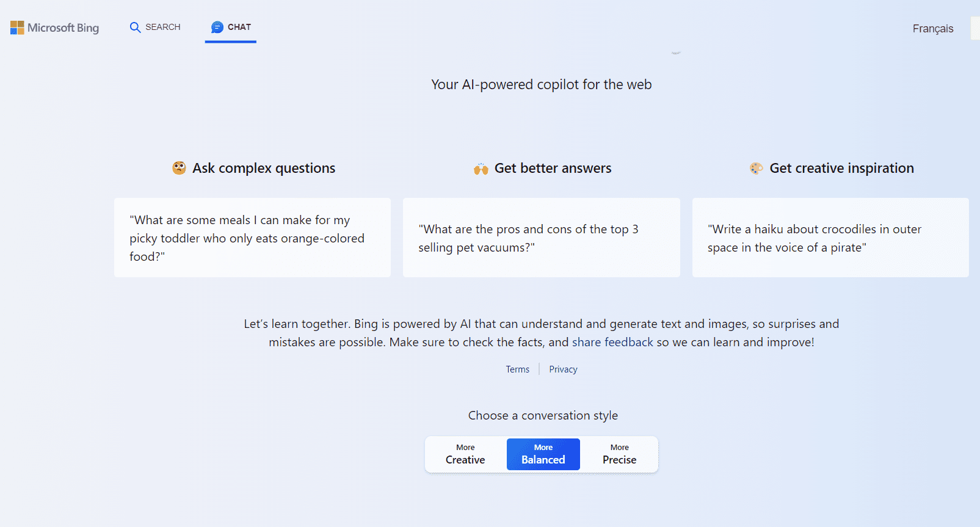Open the CHAT tab
Image resolution: width=980 pixels, height=527 pixels.
click(x=239, y=27)
